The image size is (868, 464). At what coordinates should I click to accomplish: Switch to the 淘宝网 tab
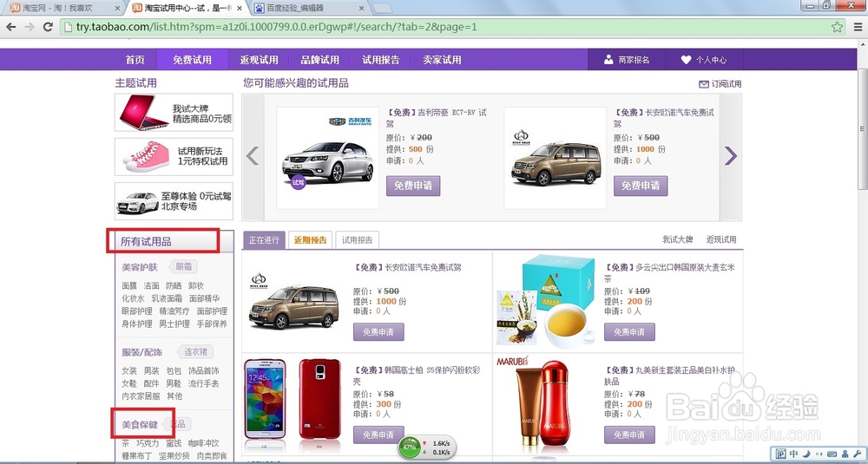point(65,9)
